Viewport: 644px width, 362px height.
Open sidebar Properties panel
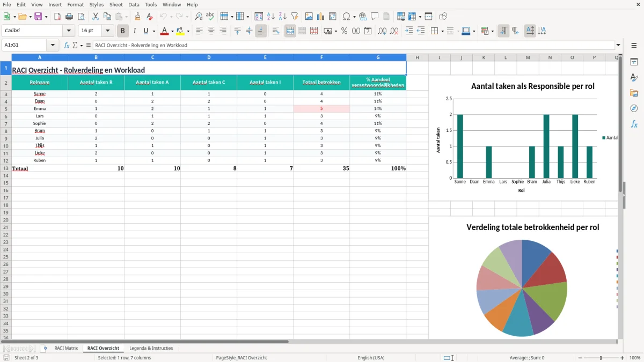[x=634, y=62]
